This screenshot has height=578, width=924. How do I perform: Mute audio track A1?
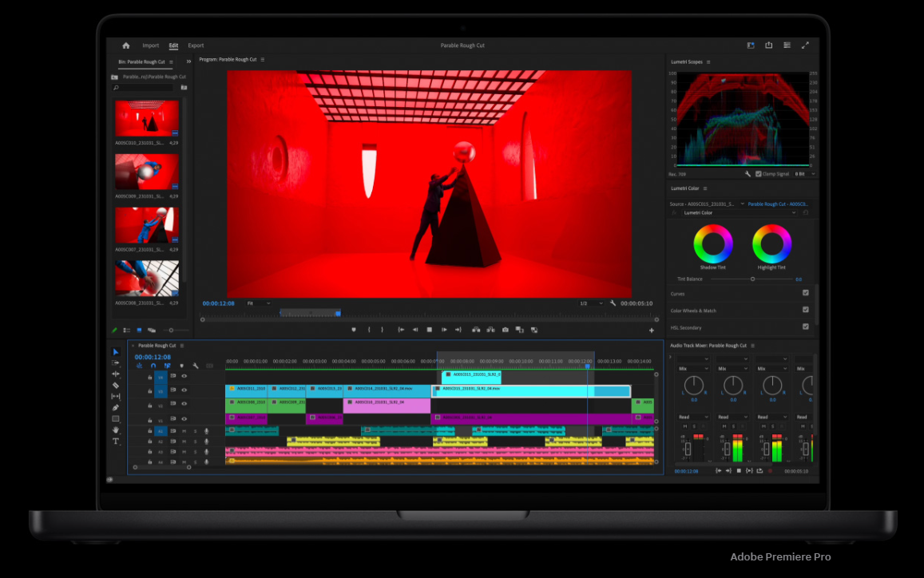(184, 431)
